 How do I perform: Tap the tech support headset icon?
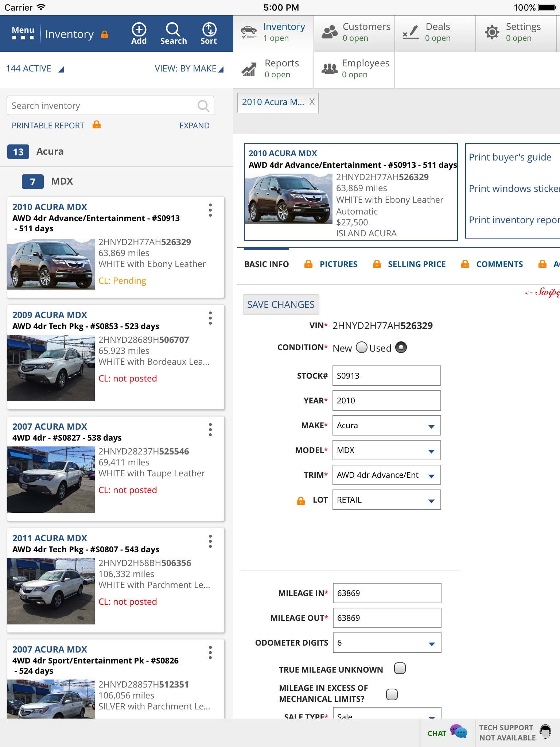[545, 732]
